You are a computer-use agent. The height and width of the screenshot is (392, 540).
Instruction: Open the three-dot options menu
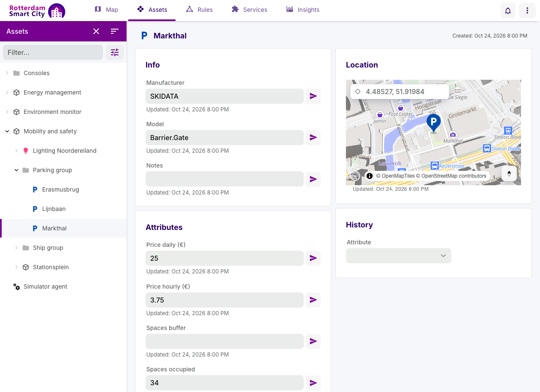(x=527, y=11)
